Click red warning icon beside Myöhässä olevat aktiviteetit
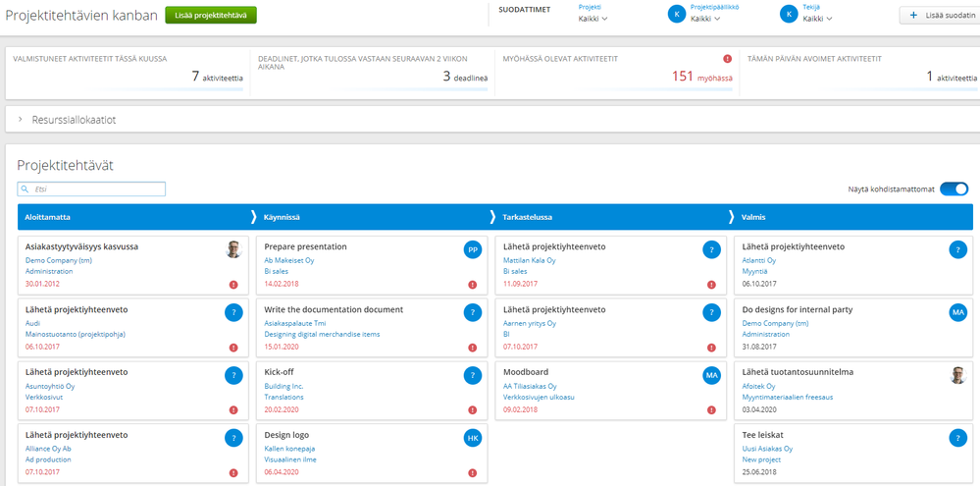 pyautogui.click(x=727, y=59)
